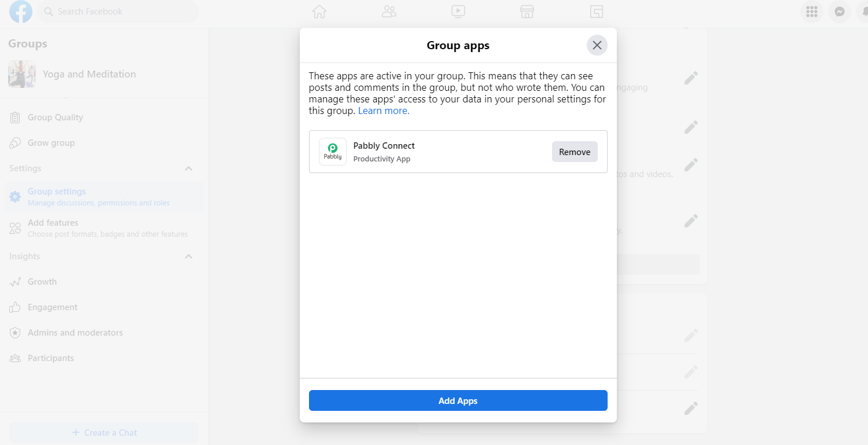Click the Create a Chat button

[104, 433]
